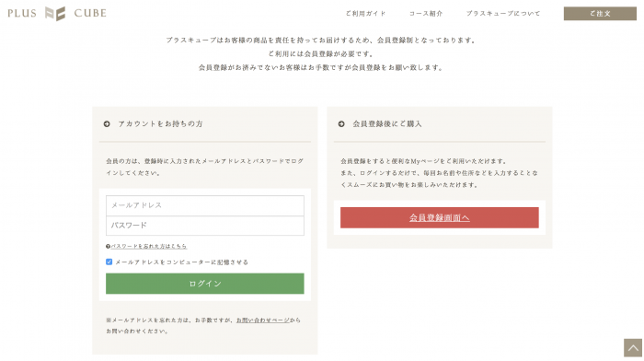Click info icon beside password reminder link
Image resolution: width=644 pixels, height=361 pixels.
pyautogui.click(x=108, y=246)
